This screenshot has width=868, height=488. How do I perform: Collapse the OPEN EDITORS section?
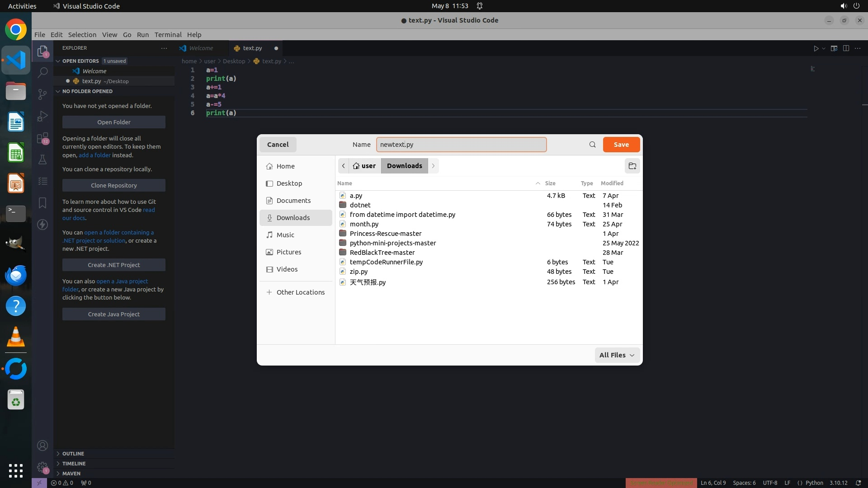pyautogui.click(x=80, y=61)
